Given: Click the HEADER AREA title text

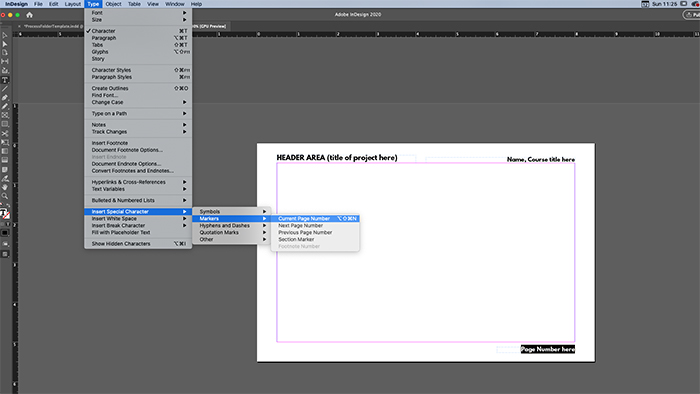Looking at the screenshot, I should pos(337,158).
